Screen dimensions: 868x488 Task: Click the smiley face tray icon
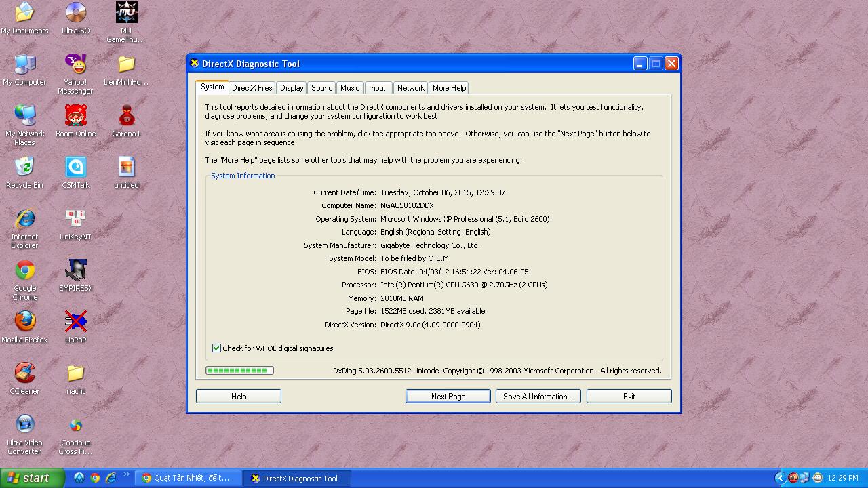tap(817, 478)
